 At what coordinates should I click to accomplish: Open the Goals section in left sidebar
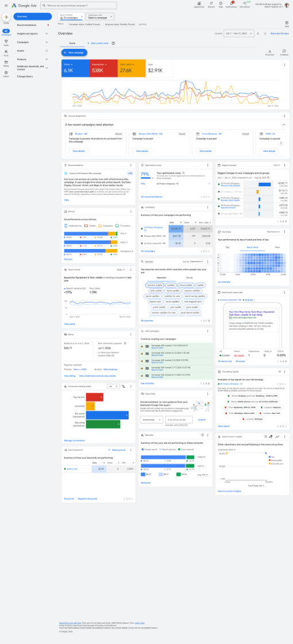6,43
